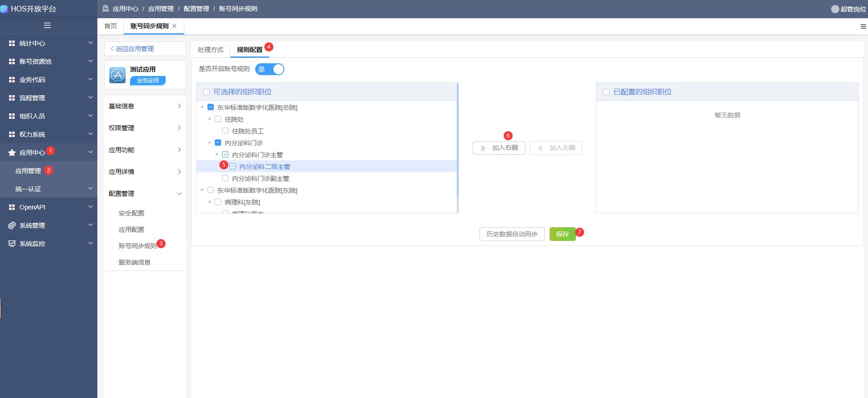Click the 统计中心 grid icon
This screenshot has width=868, height=398.
click(12, 43)
